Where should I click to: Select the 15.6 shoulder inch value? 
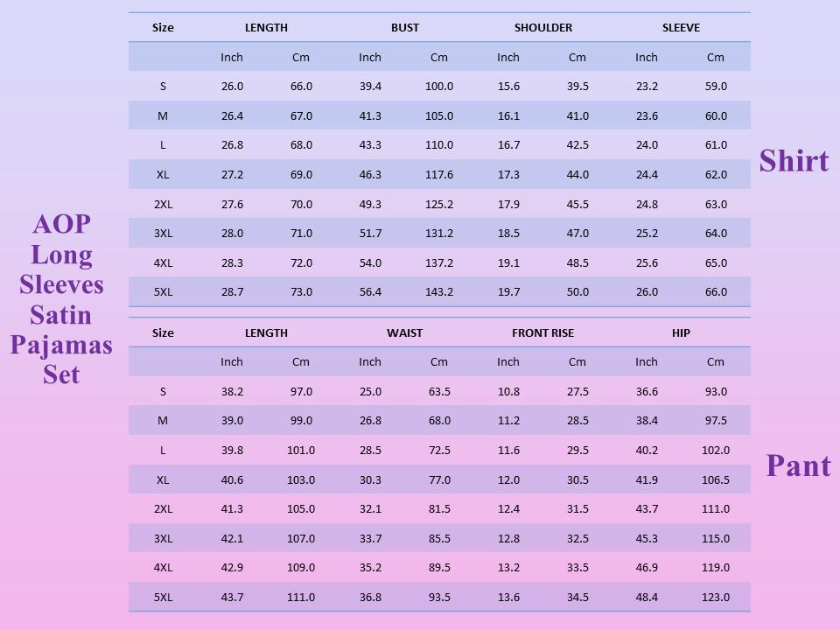pyautogui.click(x=508, y=87)
